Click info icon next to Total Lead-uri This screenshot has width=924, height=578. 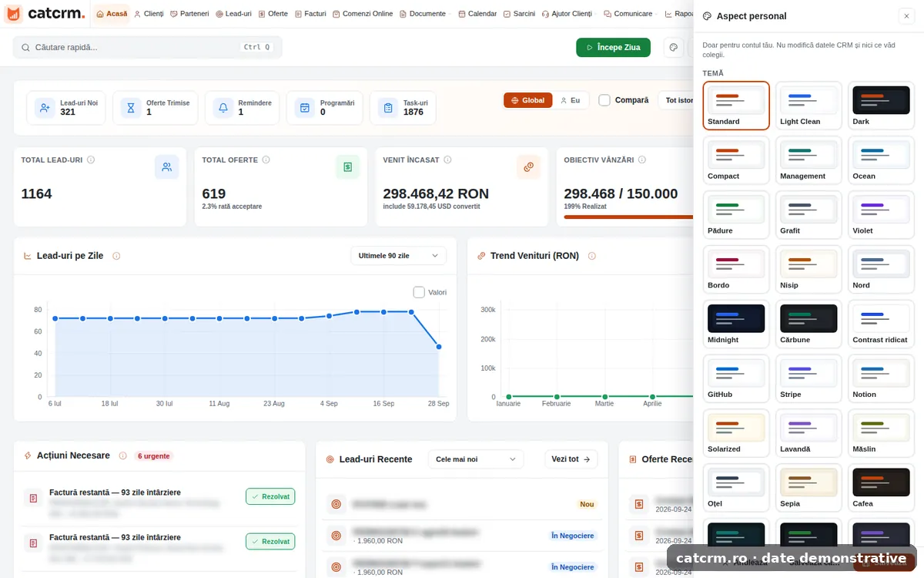(91, 160)
